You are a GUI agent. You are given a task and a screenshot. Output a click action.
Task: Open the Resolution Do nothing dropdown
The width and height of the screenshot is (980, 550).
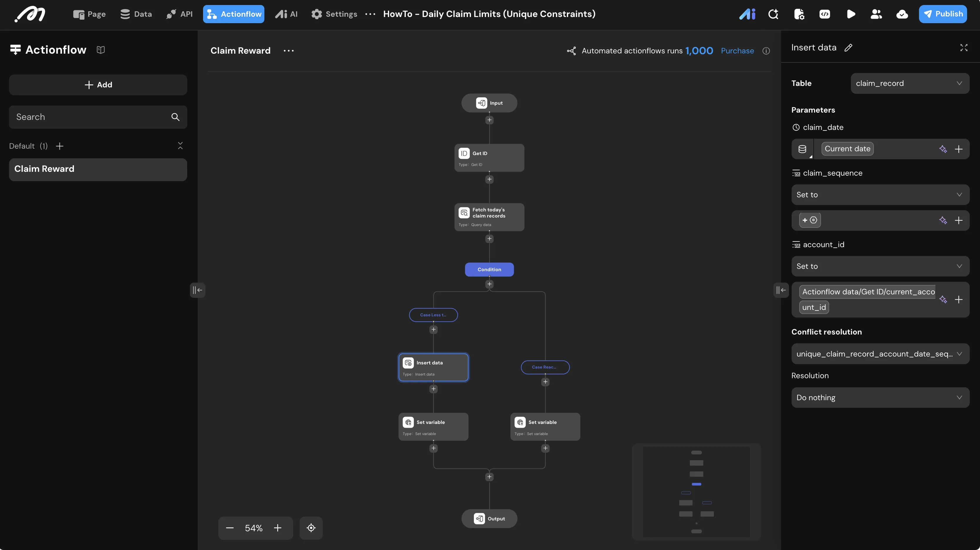pyautogui.click(x=880, y=398)
